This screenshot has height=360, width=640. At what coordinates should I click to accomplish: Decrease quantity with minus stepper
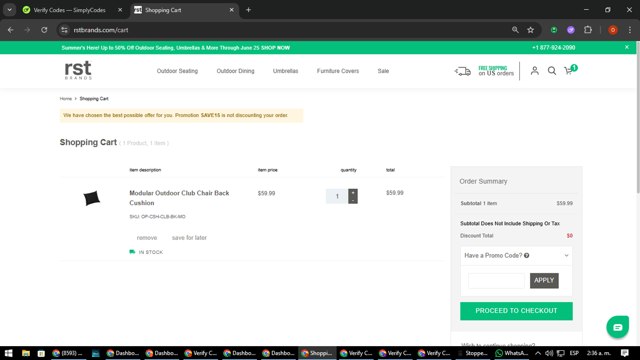coord(353,200)
